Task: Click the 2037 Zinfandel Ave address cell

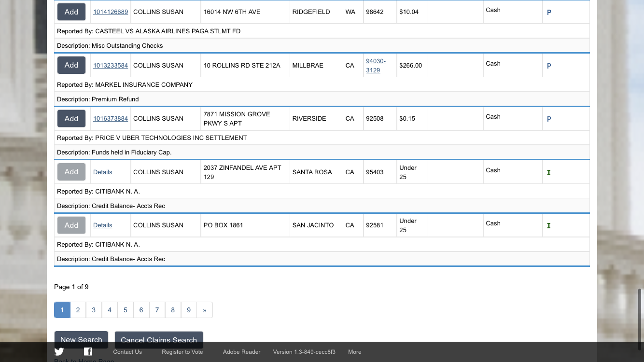Action: coord(245,172)
